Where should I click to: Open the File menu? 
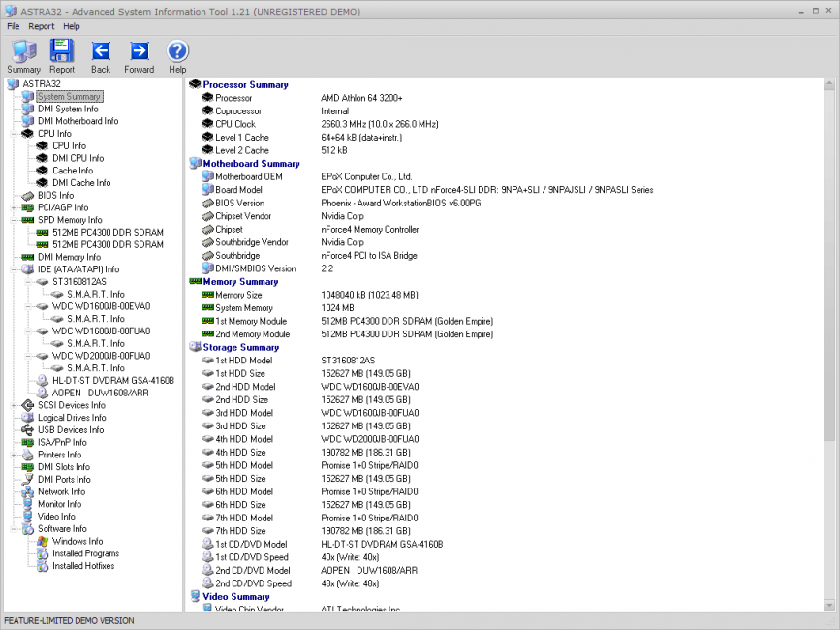coord(14,26)
